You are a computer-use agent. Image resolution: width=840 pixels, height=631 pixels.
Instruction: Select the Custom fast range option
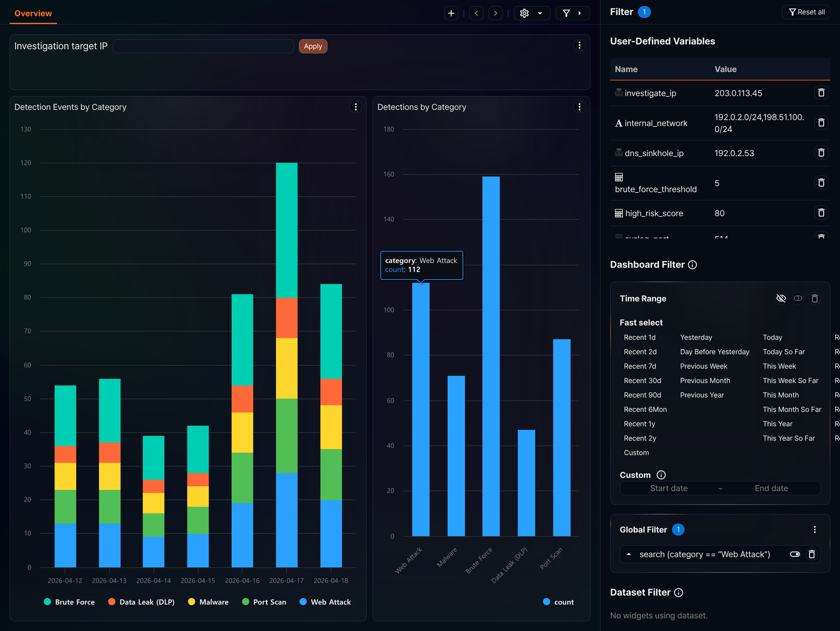click(x=636, y=452)
